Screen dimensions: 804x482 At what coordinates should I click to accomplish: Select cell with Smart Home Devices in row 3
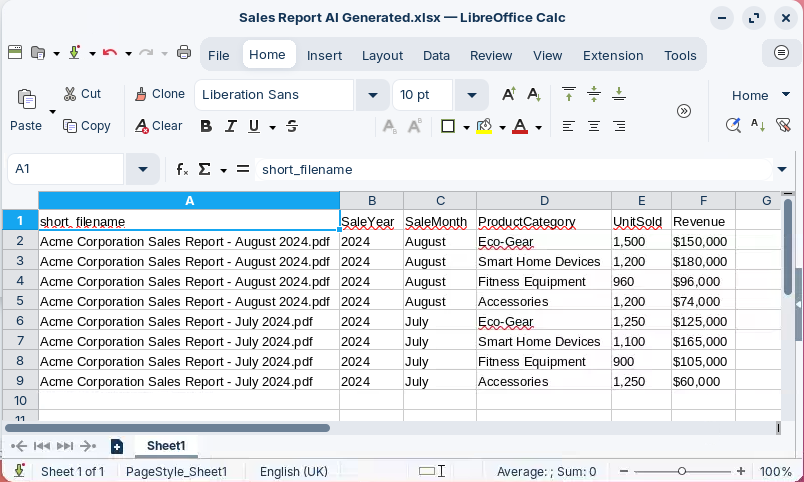coord(539,261)
